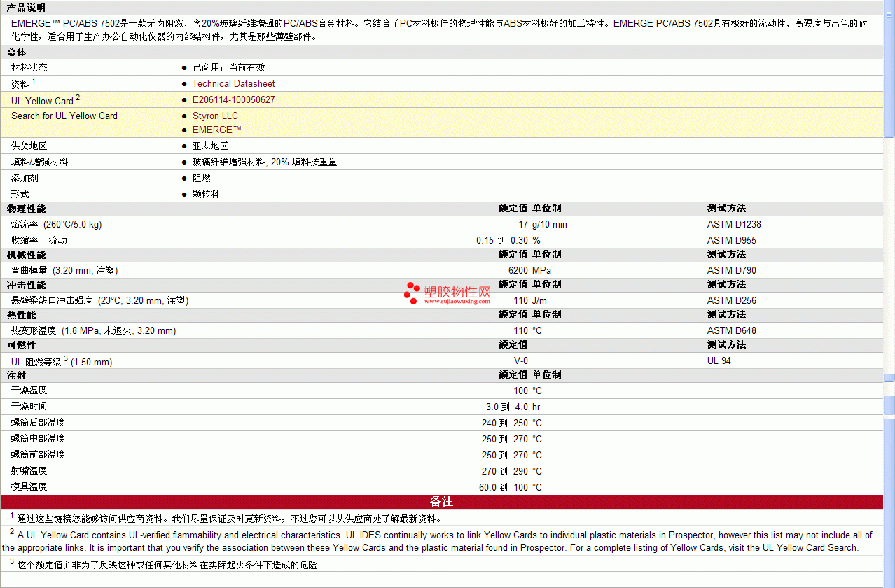
Task: Click the 单位制 header in the 注射 row
Action: click(x=547, y=375)
